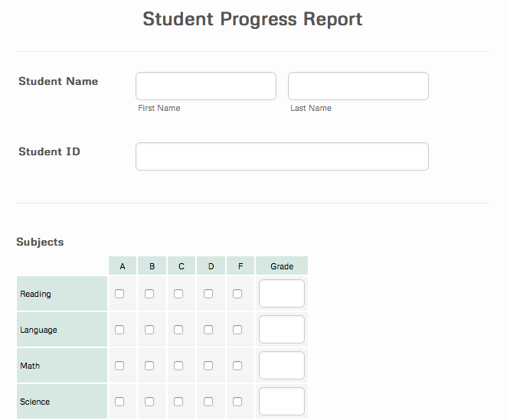507x420 pixels.
Task: Check grade B for Reading
Action: [149, 294]
